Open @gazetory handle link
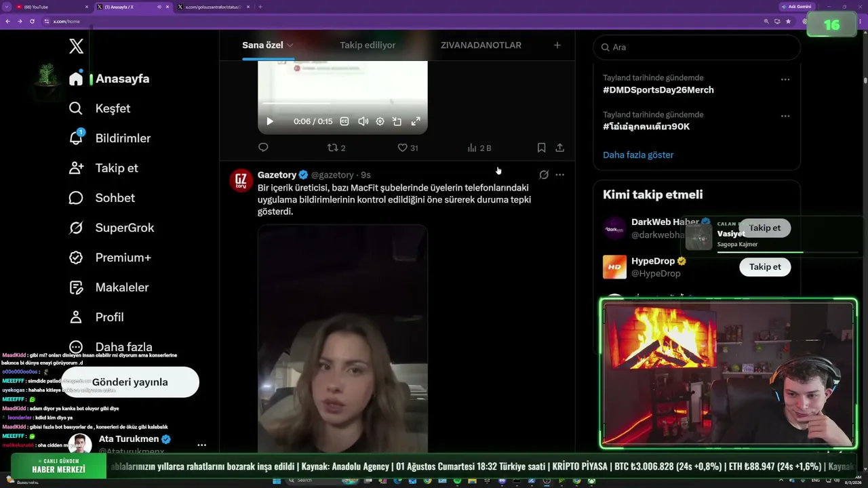 pyautogui.click(x=332, y=175)
